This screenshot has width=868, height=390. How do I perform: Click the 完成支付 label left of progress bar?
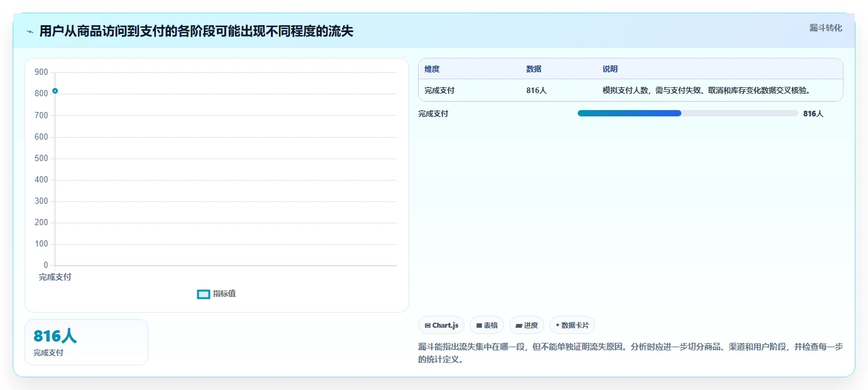(x=433, y=114)
